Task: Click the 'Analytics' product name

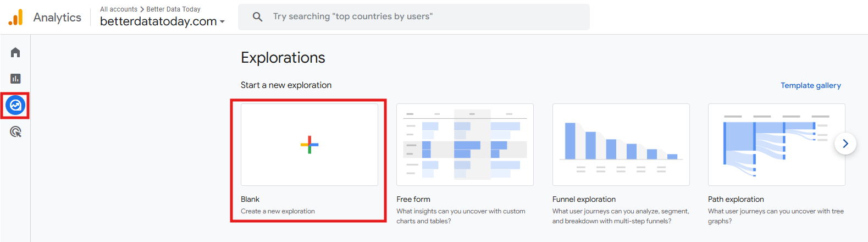Action: click(x=57, y=18)
